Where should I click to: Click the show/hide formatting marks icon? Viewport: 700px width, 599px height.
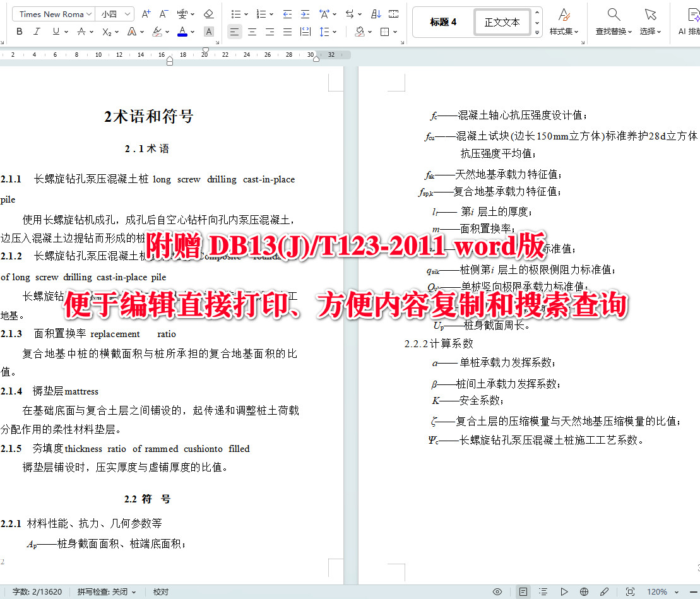pyautogui.click(x=394, y=15)
